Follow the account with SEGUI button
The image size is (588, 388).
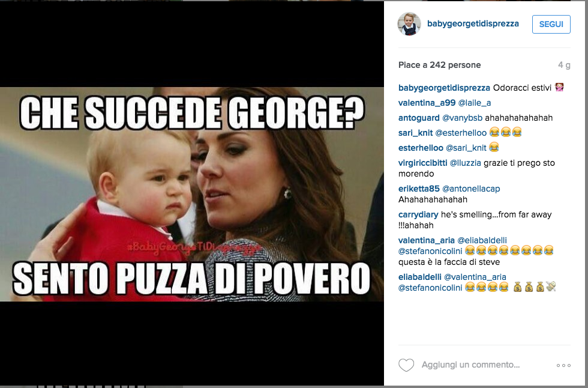(551, 24)
